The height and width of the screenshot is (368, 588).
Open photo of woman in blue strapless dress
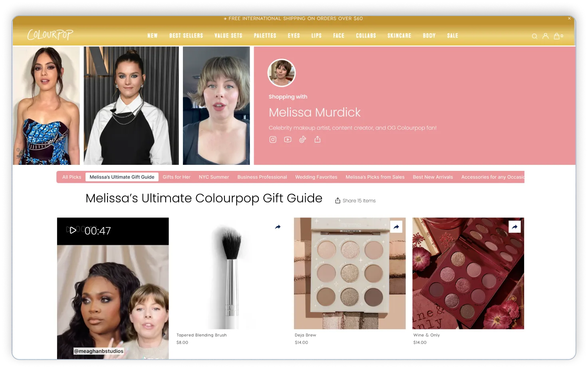point(46,106)
